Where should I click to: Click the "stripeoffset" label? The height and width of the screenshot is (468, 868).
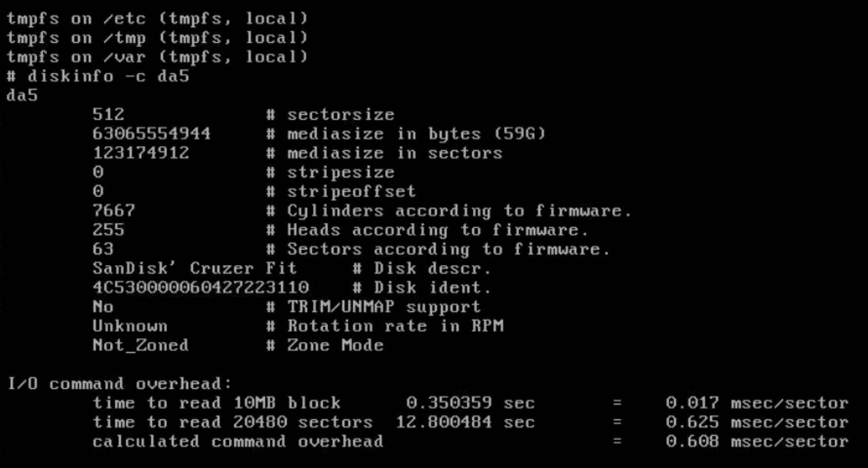pyautogui.click(x=351, y=192)
